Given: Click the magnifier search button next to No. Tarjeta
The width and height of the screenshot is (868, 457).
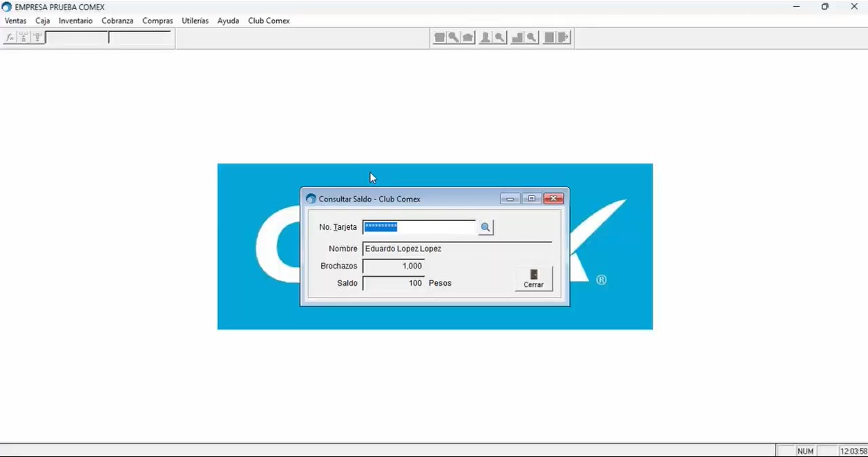Looking at the screenshot, I should pos(485,227).
